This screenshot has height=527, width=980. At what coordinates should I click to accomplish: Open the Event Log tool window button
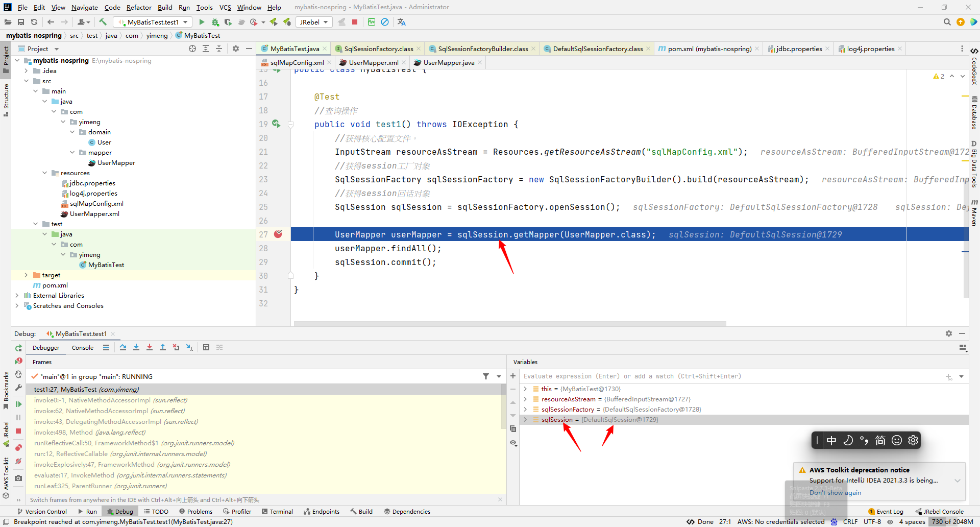[886, 511]
